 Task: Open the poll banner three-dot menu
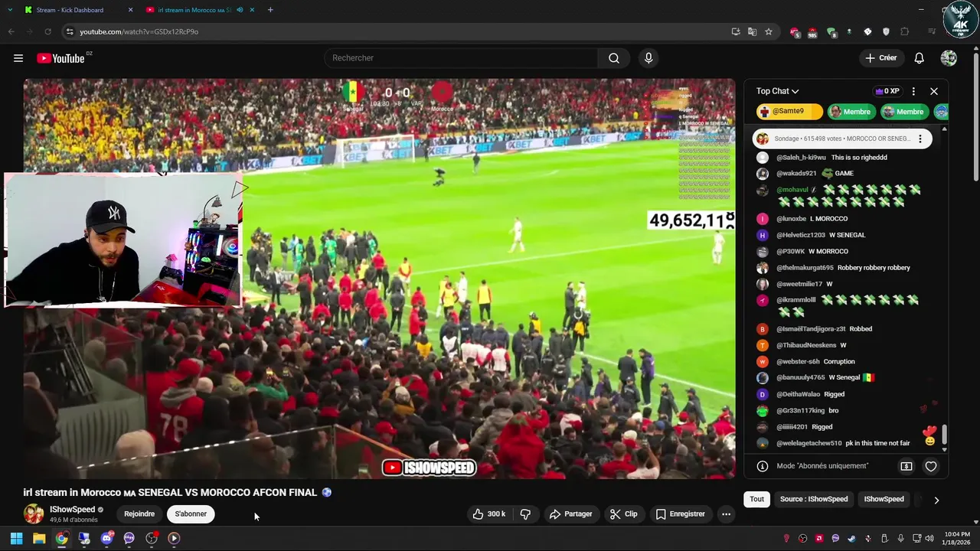(x=920, y=139)
